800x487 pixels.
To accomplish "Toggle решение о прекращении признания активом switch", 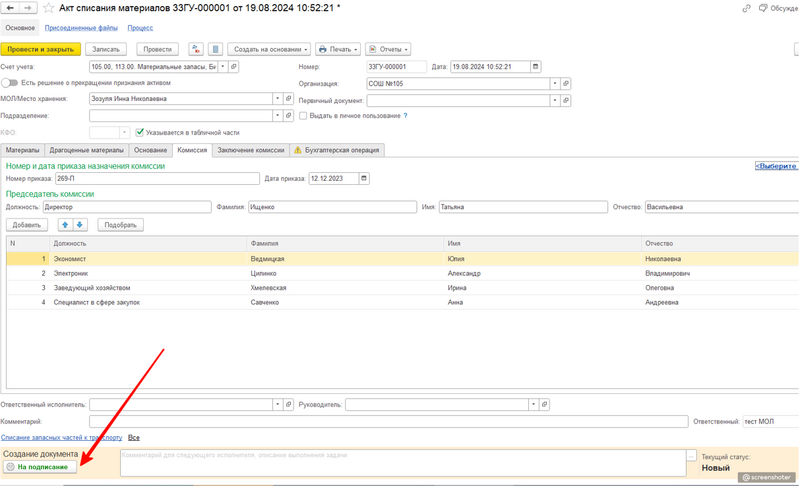I will pyautogui.click(x=10, y=83).
